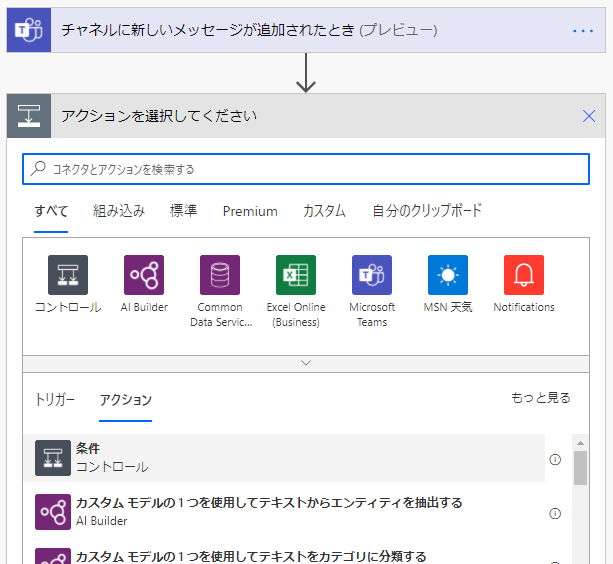Open the 自分のクリップボード tab

pyautogui.click(x=427, y=211)
